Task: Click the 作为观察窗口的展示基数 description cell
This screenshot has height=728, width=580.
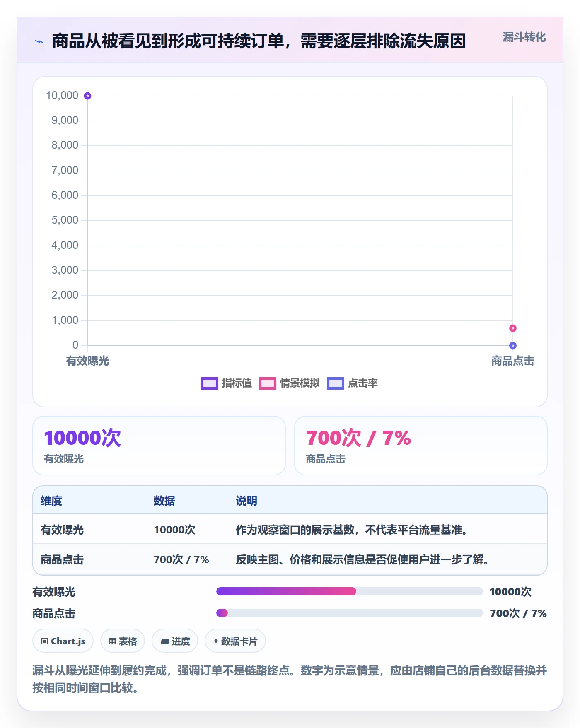Action: coord(352,530)
